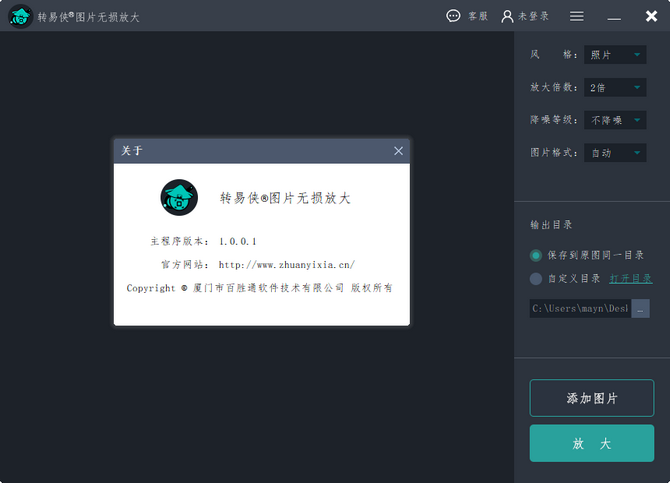This screenshot has height=483, width=670.
Task: Click version number 1.0.0.1
Action: point(238,242)
